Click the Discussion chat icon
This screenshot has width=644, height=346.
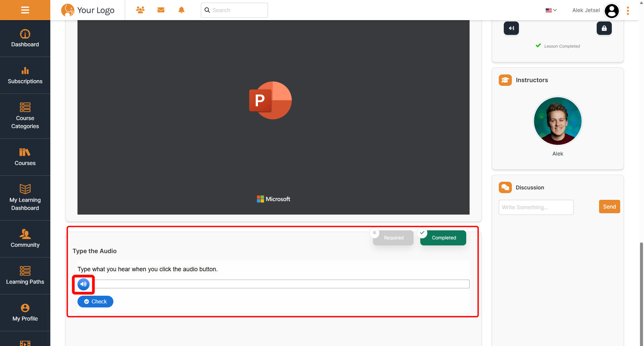505,187
